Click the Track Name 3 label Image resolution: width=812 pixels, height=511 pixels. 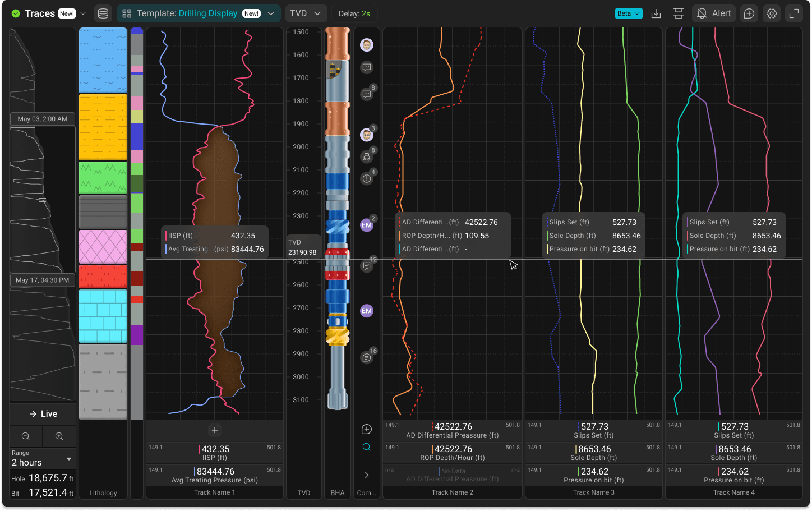pyautogui.click(x=594, y=492)
